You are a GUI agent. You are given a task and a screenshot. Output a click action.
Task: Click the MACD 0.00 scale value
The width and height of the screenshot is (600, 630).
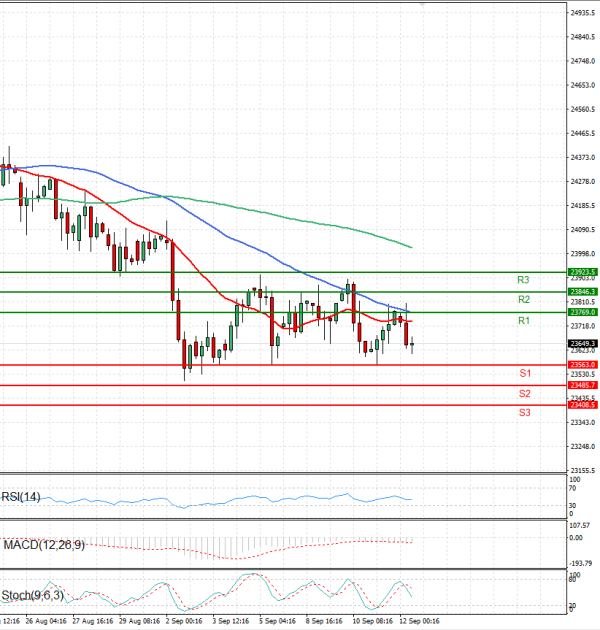coord(576,538)
